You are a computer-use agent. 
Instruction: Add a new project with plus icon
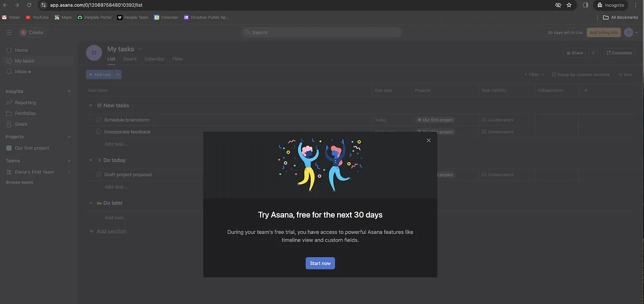pos(69,137)
